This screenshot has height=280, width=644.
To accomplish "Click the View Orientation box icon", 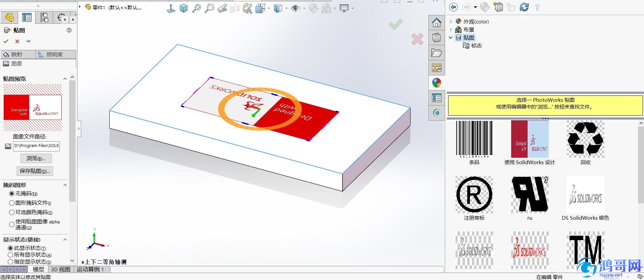I will coord(260,8).
